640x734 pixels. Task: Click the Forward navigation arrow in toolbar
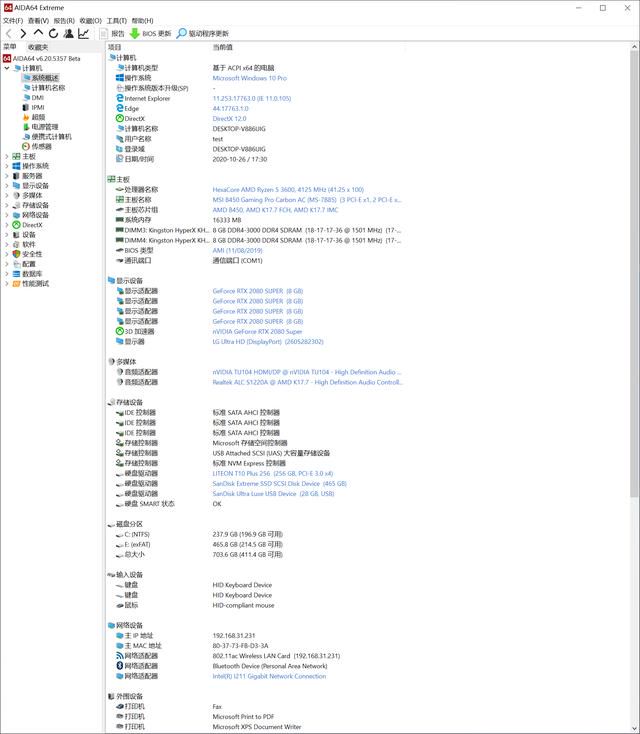coord(23,33)
